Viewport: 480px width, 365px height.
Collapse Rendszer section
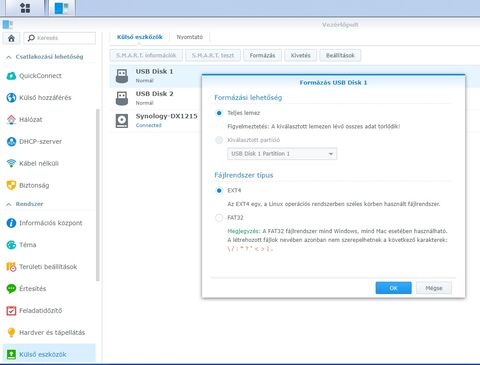(x=9, y=204)
